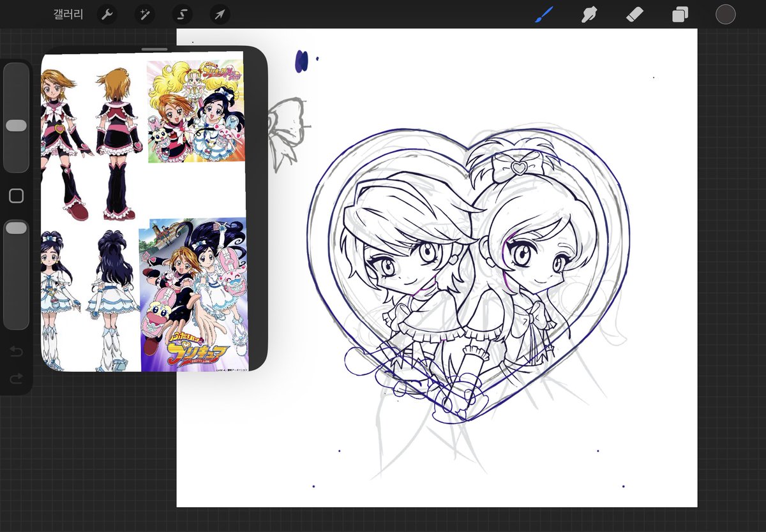The image size is (766, 532).
Task: Select the Brush paint tool
Action: click(544, 14)
